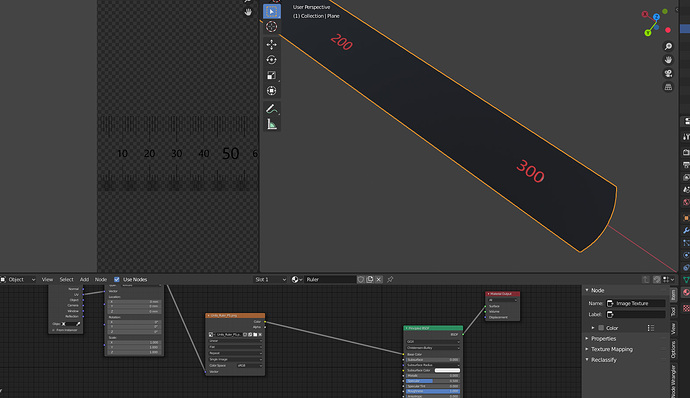This screenshot has width=690, height=398.
Task: Open the Add menu in node editor
Action: (84, 280)
